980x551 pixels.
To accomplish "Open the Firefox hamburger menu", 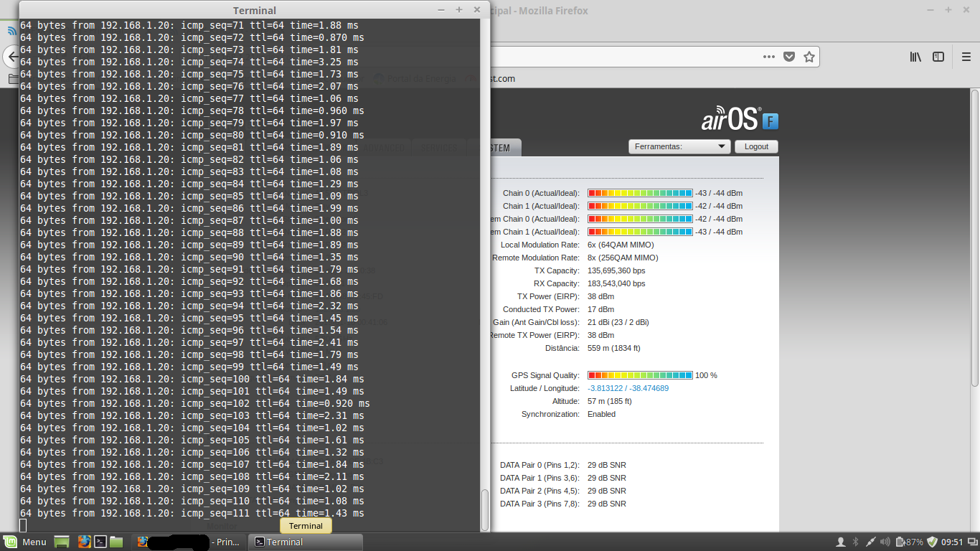I will (x=966, y=57).
